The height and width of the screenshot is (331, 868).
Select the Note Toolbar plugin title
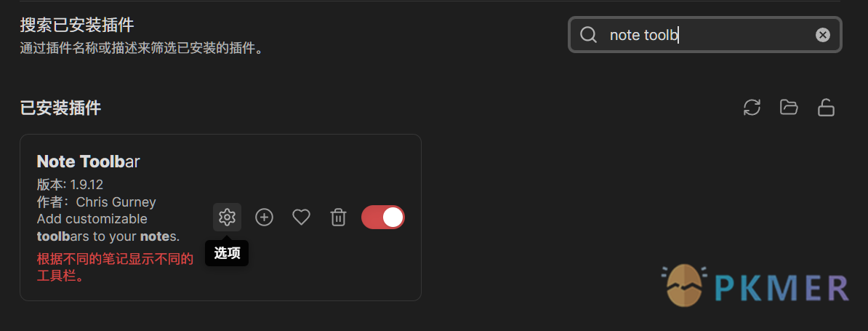pos(88,161)
